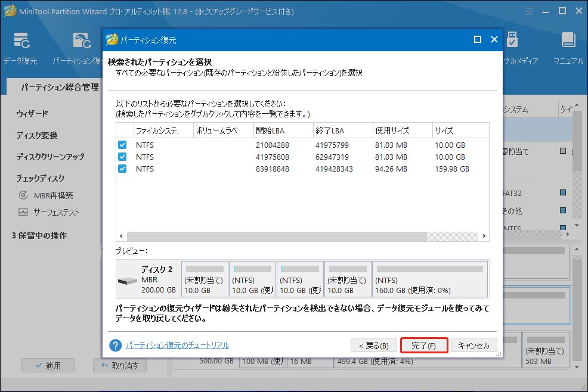Maximize the パーティション復元 dialog
This screenshot has height=392, width=588.
click(x=477, y=39)
